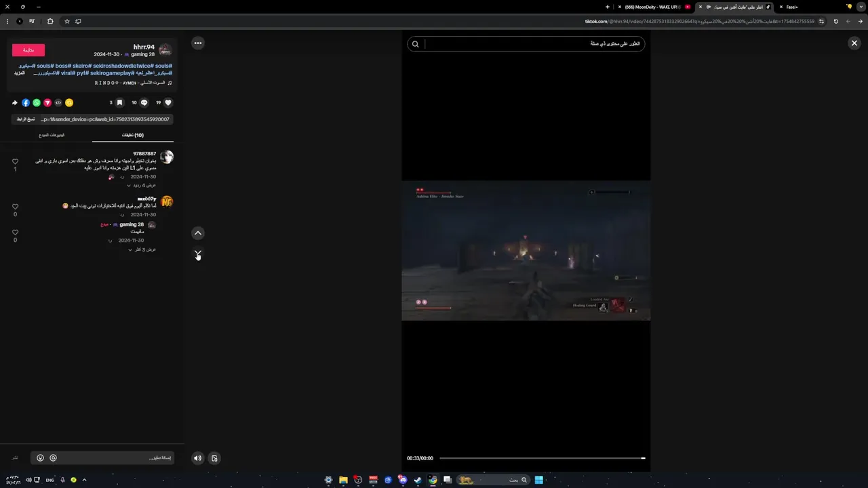This screenshot has height=488, width=868.
Task: Show hidden system tray icons chevron
Action: click(84, 480)
